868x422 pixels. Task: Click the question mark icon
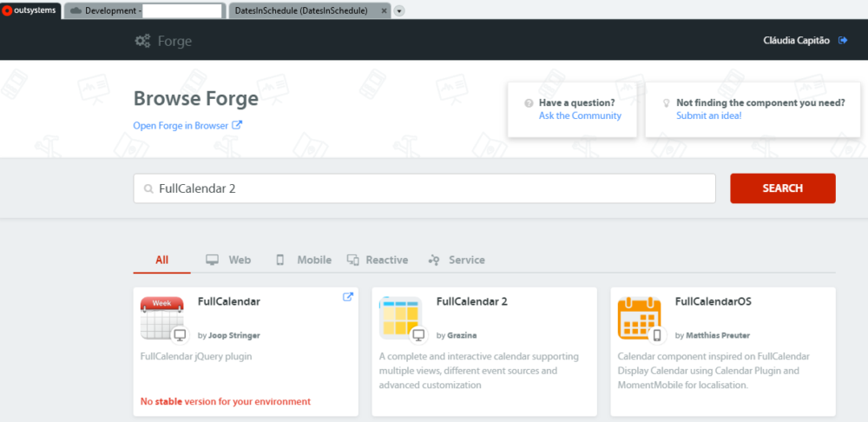pos(529,103)
